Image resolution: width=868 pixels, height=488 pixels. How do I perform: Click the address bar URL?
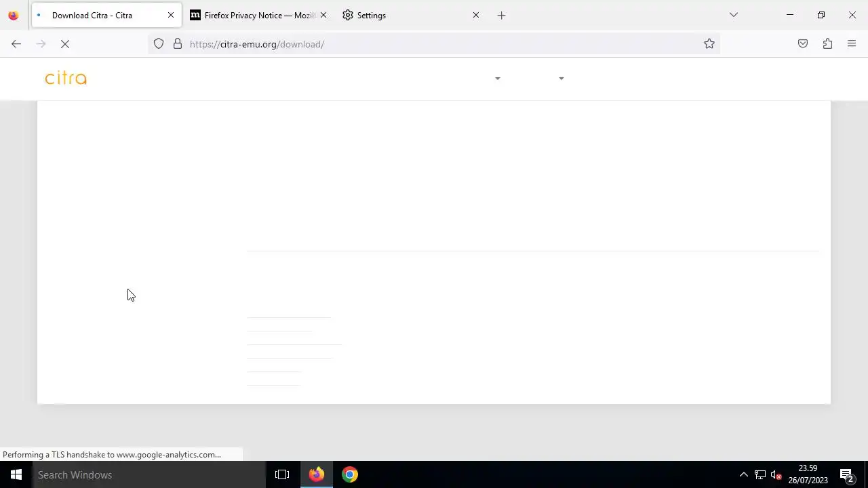257,44
